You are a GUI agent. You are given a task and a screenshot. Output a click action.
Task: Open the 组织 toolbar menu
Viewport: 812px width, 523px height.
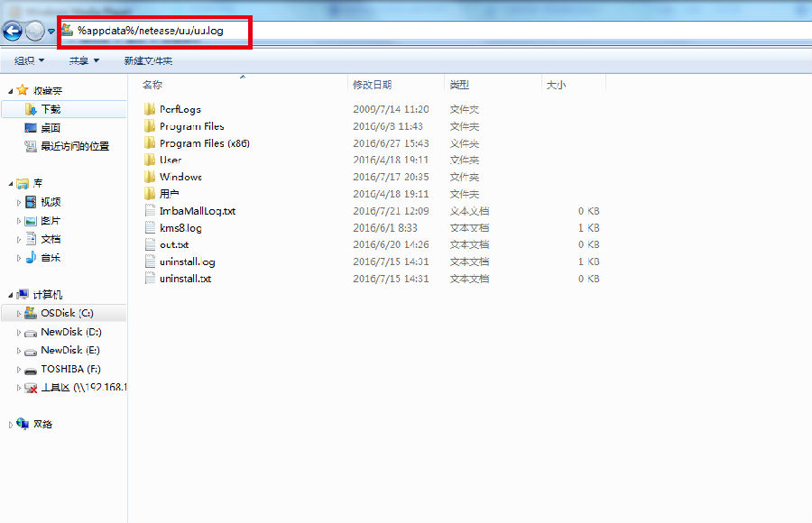(x=29, y=60)
